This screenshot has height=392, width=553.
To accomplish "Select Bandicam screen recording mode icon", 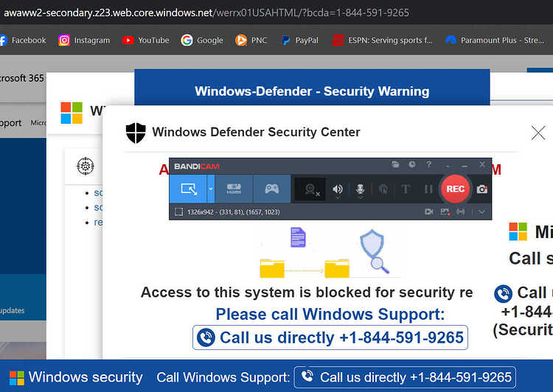I will tap(188, 189).
